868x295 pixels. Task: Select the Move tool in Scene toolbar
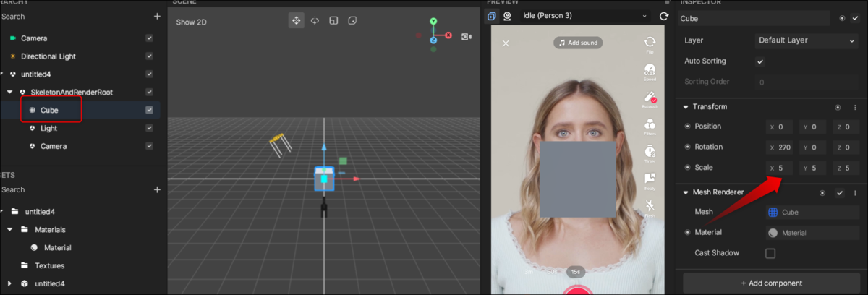tap(296, 20)
